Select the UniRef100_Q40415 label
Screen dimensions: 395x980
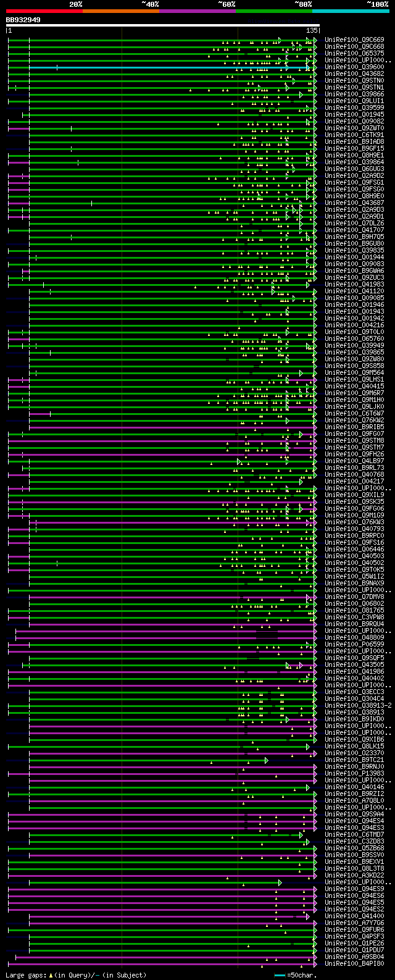(x=354, y=386)
